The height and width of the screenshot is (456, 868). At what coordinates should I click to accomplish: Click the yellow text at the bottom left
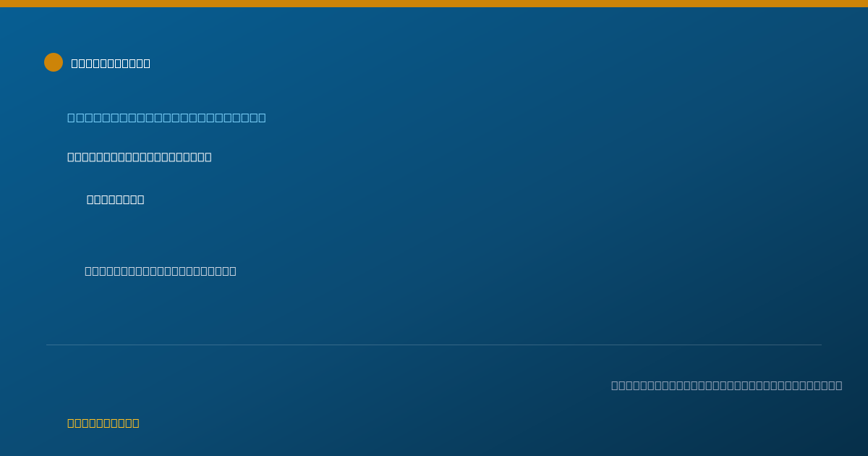[103, 423]
